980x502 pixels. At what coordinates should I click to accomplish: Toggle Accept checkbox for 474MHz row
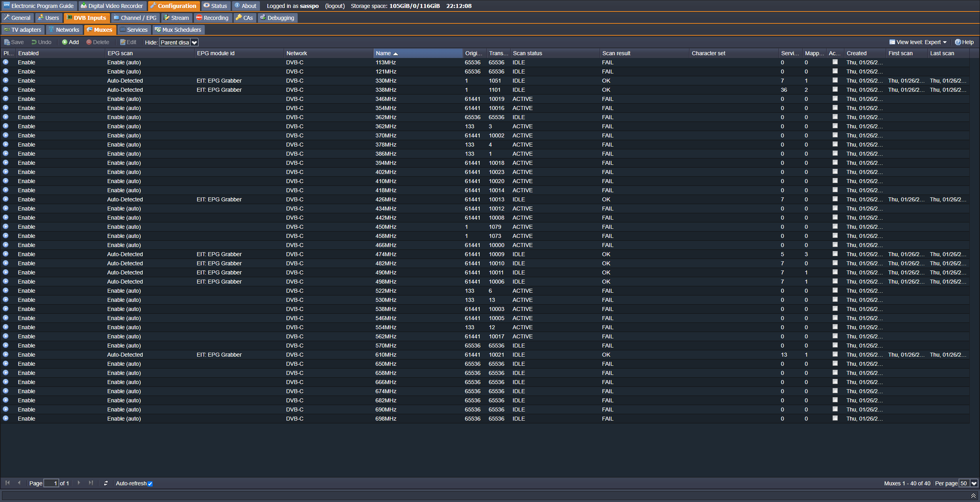[x=835, y=254]
